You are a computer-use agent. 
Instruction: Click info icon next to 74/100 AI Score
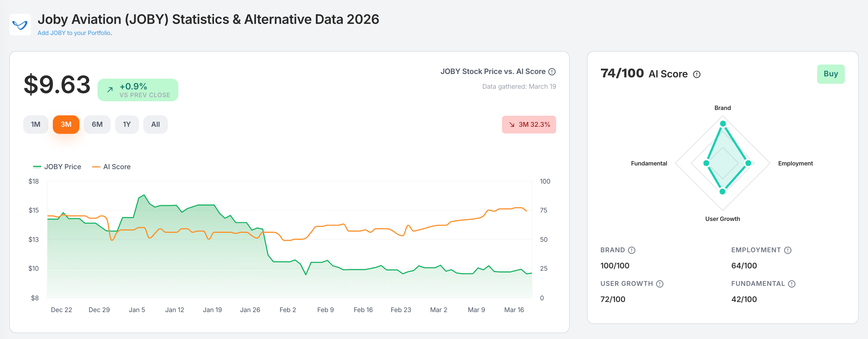click(696, 74)
